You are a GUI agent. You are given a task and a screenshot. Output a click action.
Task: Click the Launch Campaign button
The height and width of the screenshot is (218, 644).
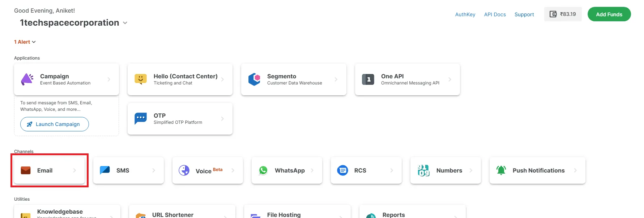click(55, 124)
